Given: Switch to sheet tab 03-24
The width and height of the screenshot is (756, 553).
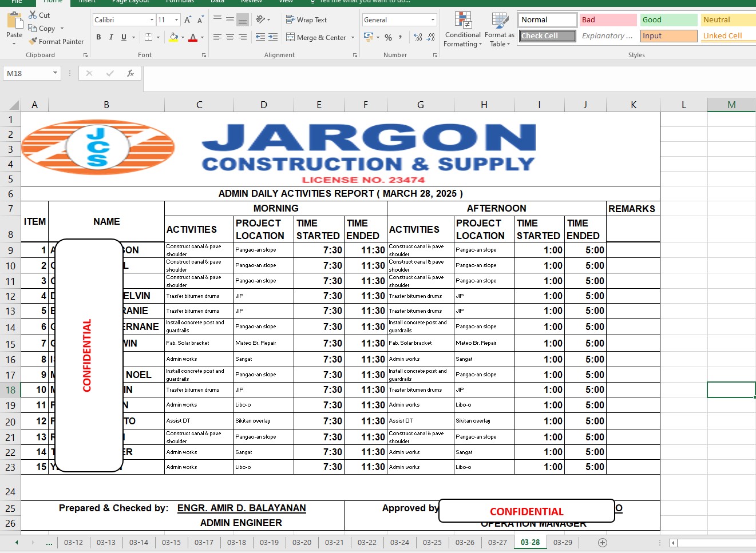Looking at the screenshot, I should (399, 542).
